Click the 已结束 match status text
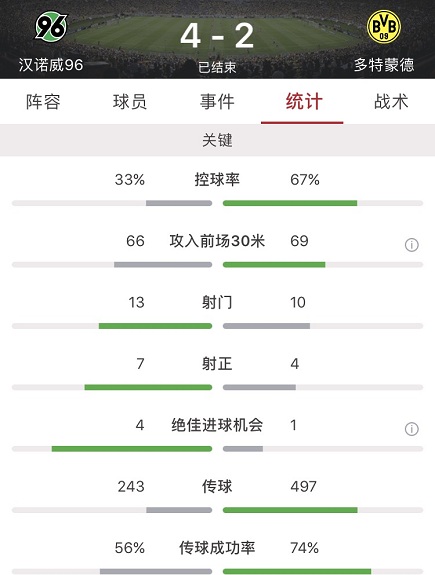Screen dimensions: 435x575 tap(217, 67)
